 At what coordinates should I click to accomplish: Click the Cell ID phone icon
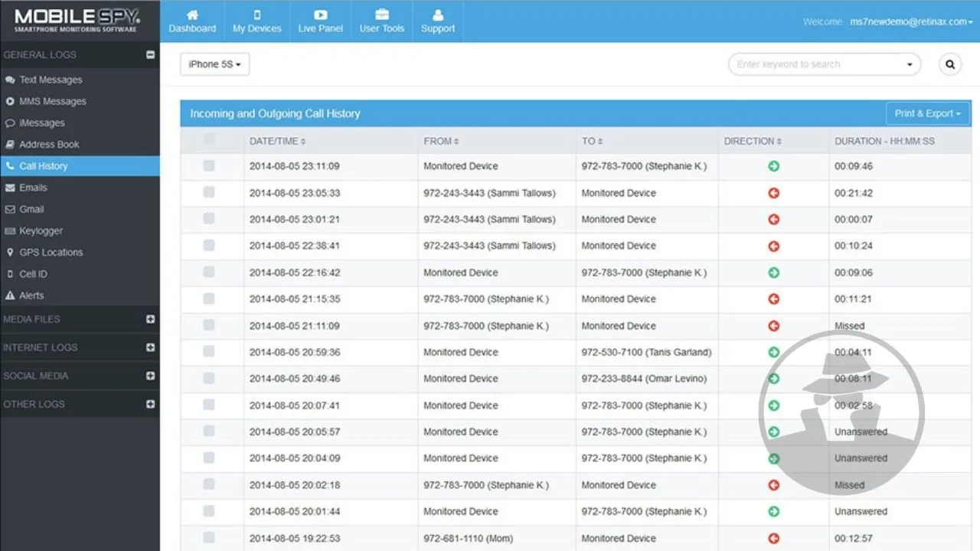pos(10,273)
